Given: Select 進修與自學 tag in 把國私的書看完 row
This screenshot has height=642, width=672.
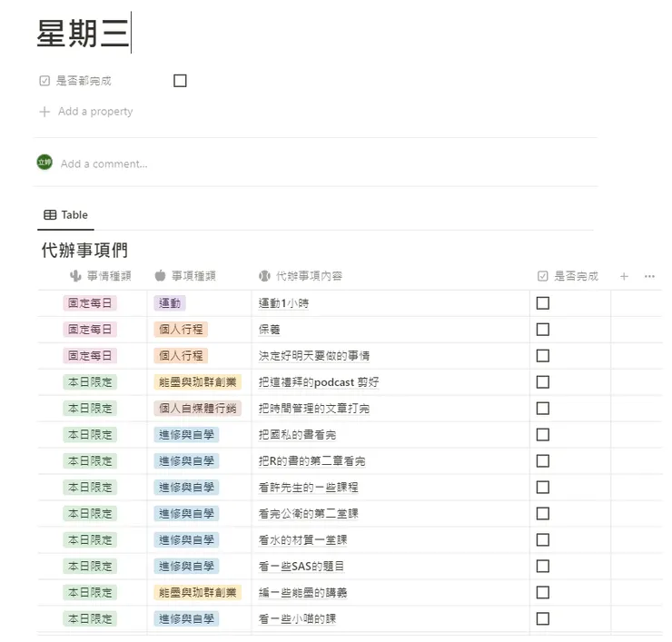Looking at the screenshot, I should tap(186, 435).
